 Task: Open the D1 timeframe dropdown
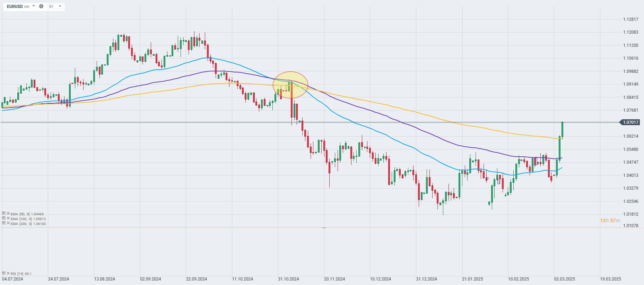click(55, 6)
